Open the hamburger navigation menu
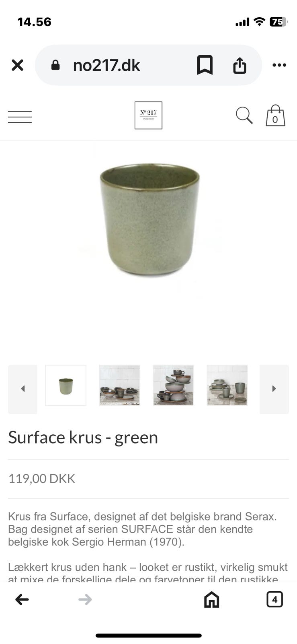Image resolution: width=297 pixels, height=644 pixels. 20,117
